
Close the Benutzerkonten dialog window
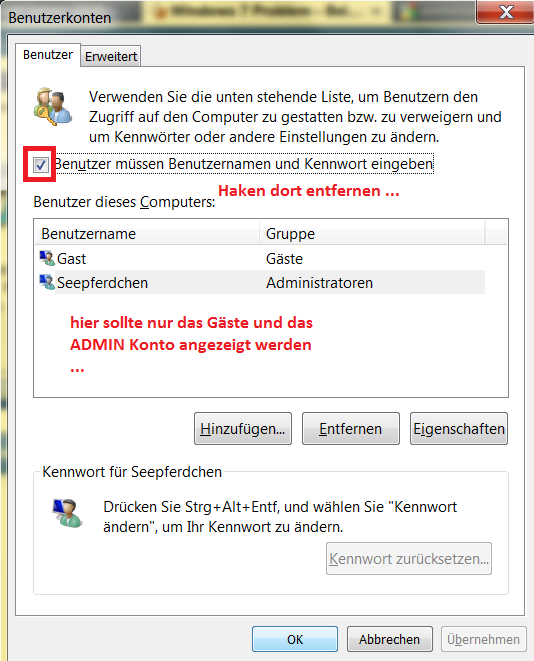(x=505, y=12)
